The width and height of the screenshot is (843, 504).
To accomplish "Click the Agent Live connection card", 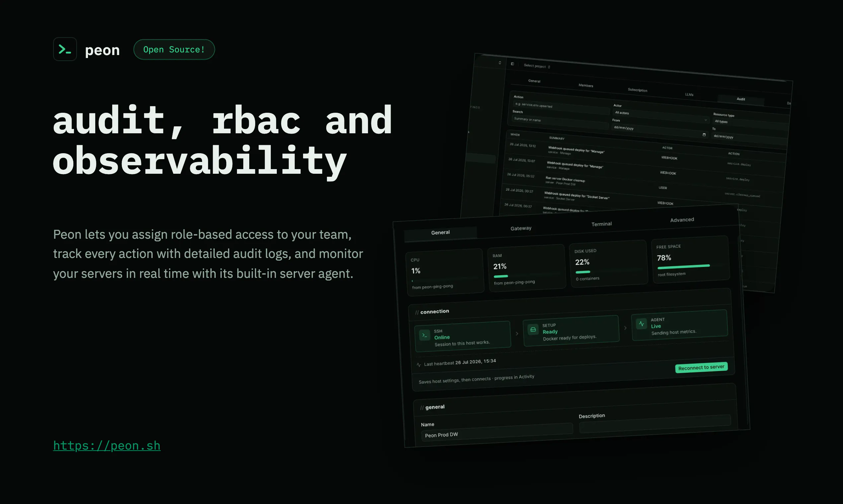I will (679, 325).
